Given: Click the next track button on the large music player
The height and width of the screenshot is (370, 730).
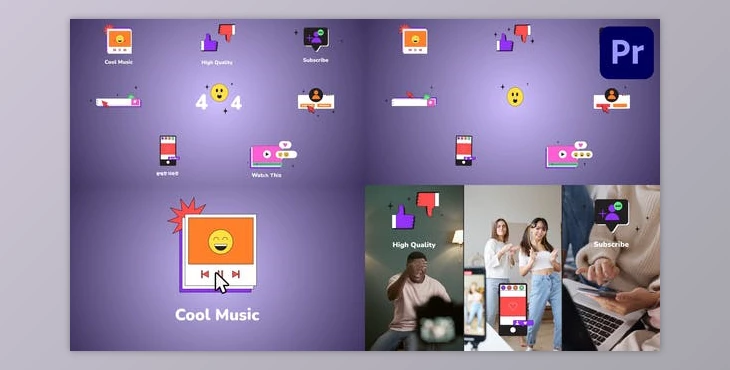Looking at the screenshot, I should 236,274.
